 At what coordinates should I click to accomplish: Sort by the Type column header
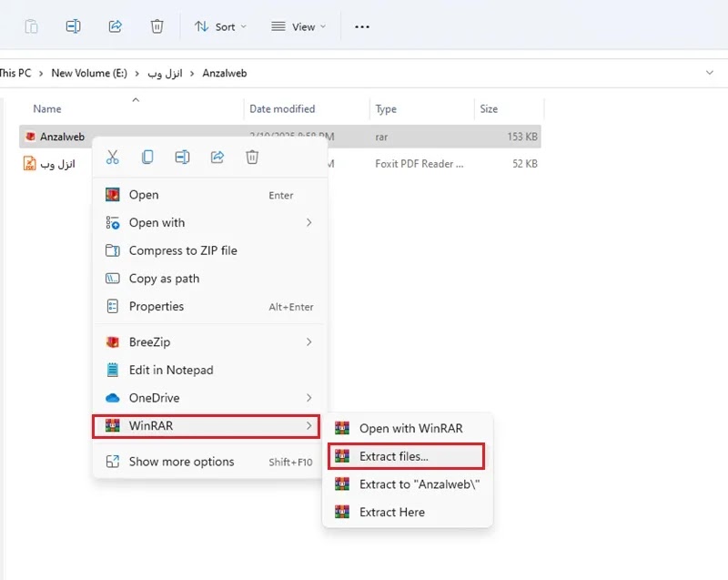point(386,109)
